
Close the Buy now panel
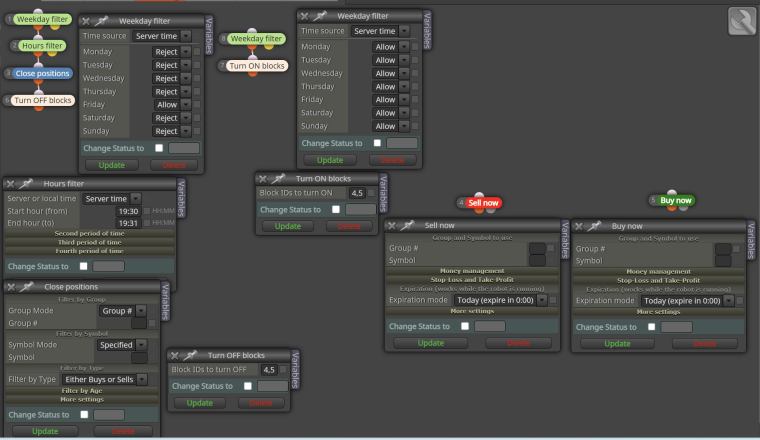[578, 226]
